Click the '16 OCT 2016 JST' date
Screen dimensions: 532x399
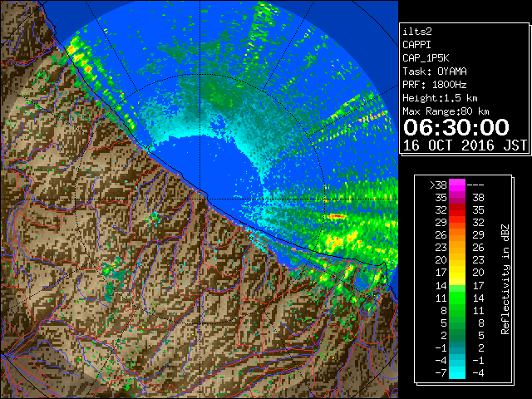tap(465, 145)
